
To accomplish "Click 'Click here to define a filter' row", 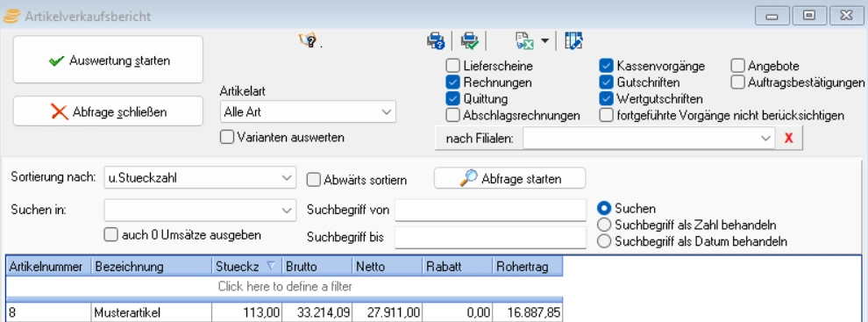I will click(285, 287).
